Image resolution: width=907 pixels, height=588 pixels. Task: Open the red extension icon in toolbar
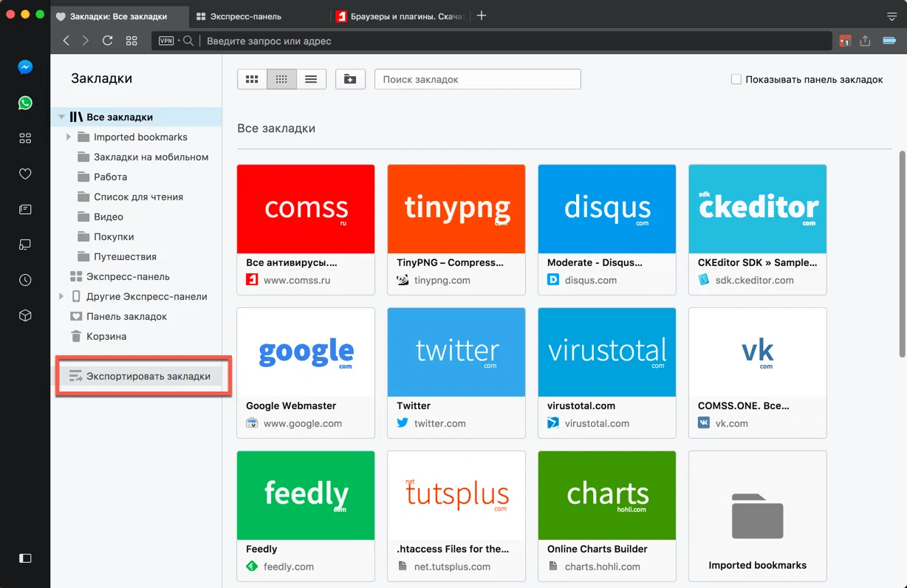pyautogui.click(x=845, y=41)
